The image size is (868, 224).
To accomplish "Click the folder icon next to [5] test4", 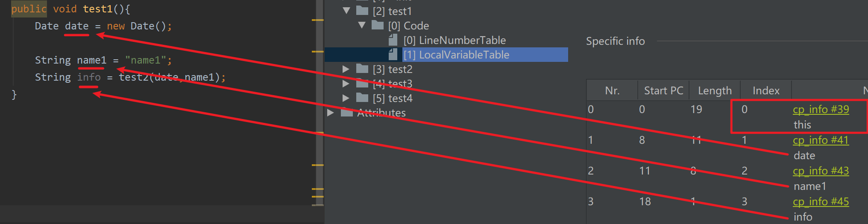I will [x=362, y=97].
